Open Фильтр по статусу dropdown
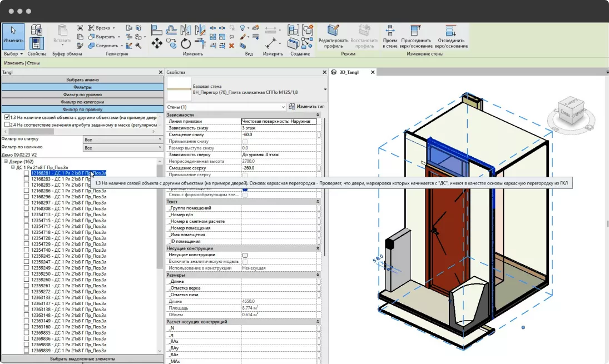The height and width of the screenshot is (364, 609). [121, 139]
